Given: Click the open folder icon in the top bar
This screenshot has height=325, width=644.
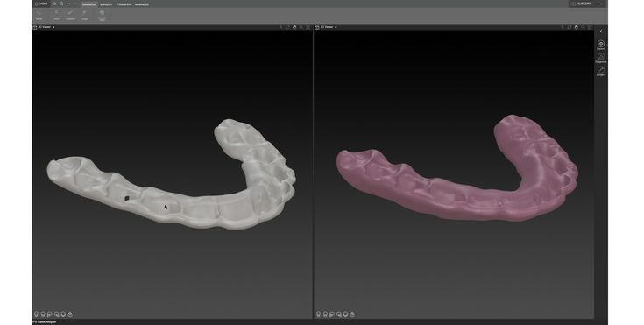Looking at the screenshot, I should [x=54, y=4].
